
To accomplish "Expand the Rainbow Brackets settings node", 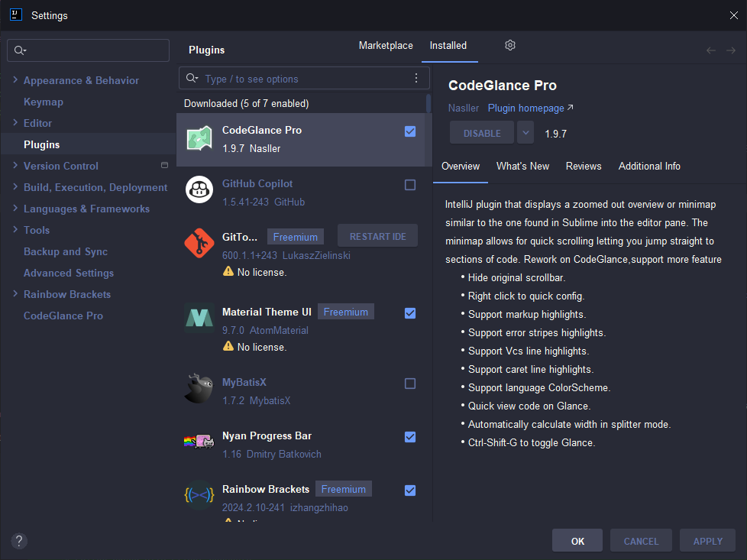I will coord(15,293).
